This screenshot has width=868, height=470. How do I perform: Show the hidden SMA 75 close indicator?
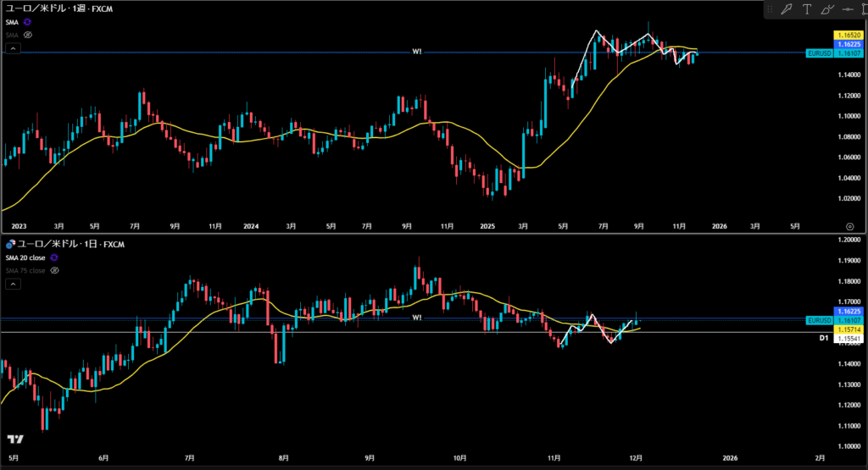click(x=55, y=270)
